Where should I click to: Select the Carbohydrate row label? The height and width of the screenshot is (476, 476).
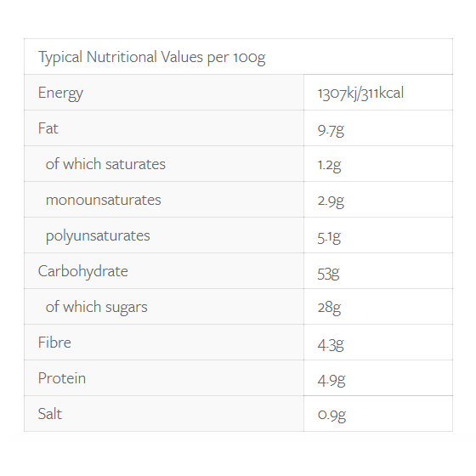pyautogui.click(x=83, y=271)
